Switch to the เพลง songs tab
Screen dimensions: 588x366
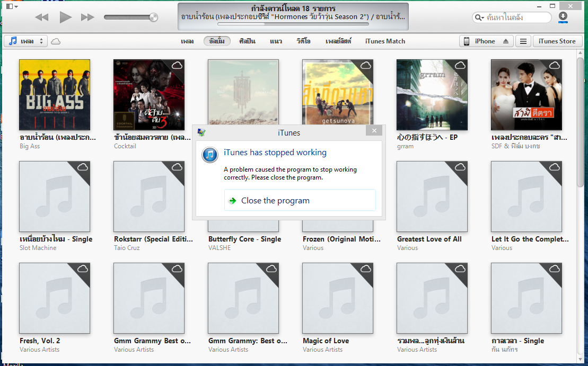[x=187, y=41]
